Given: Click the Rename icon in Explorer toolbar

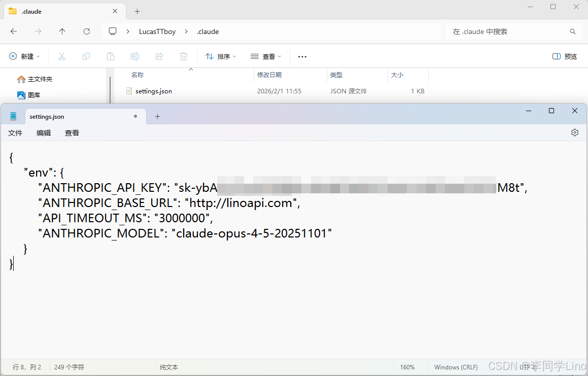Looking at the screenshot, I should click(134, 56).
